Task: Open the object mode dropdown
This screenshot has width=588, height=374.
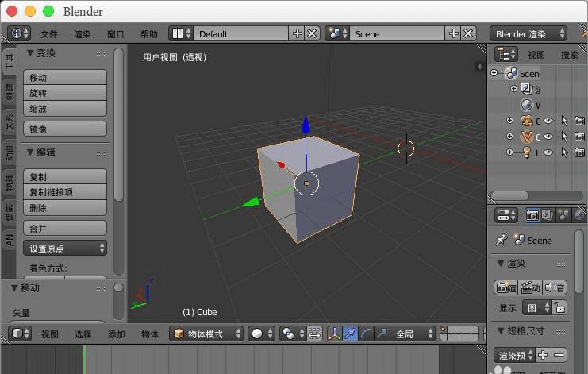Action: (206, 334)
